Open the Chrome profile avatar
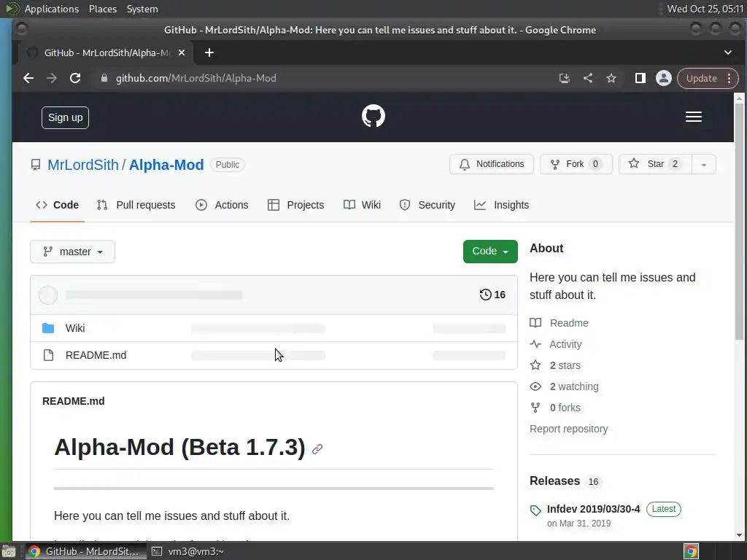747x560 pixels. [663, 78]
